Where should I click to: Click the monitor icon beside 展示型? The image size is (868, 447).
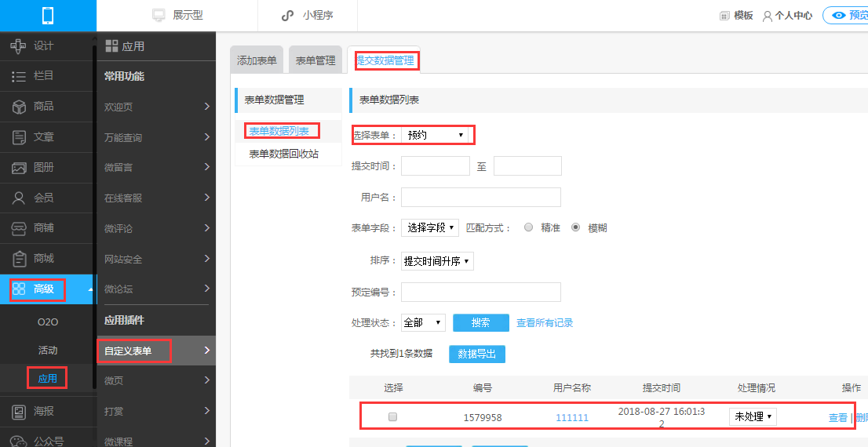coord(159,16)
